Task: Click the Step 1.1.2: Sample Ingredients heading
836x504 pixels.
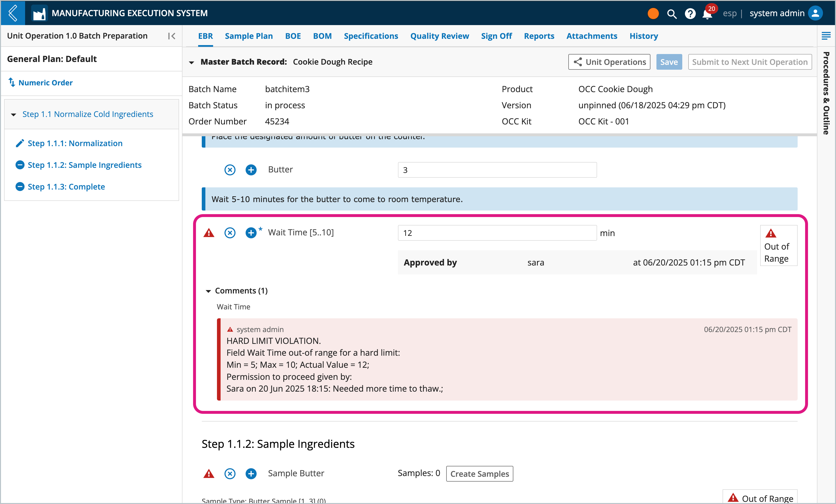Action: pyautogui.click(x=278, y=444)
